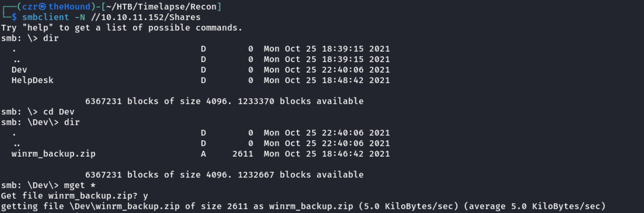Click the -N flag in the command
The height and width of the screenshot is (213, 644).
pyautogui.click(x=80, y=17)
